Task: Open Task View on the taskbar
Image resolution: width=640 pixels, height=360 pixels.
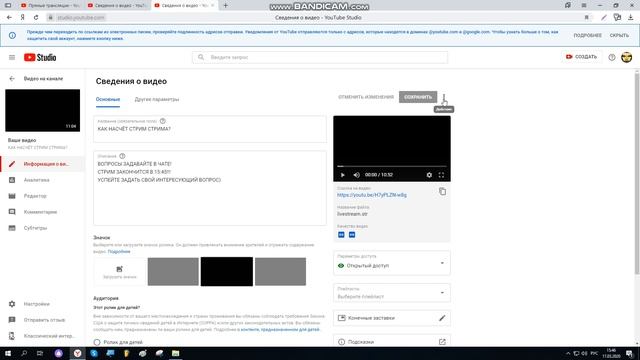Action: tap(40, 353)
